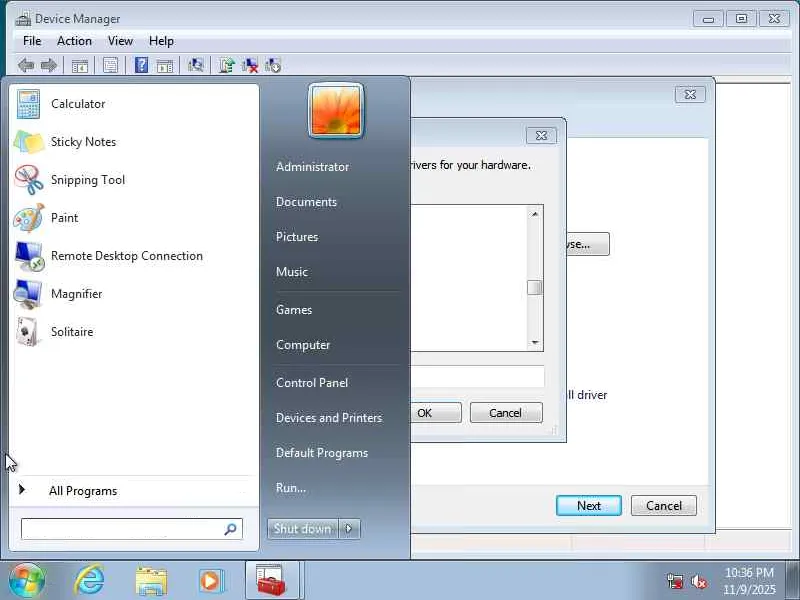Click the muted volume tray icon
800x600 pixels.
coord(699,581)
